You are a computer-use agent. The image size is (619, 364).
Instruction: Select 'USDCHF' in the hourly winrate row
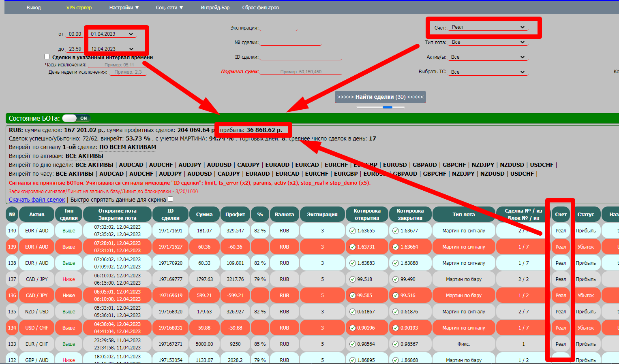tap(522, 174)
